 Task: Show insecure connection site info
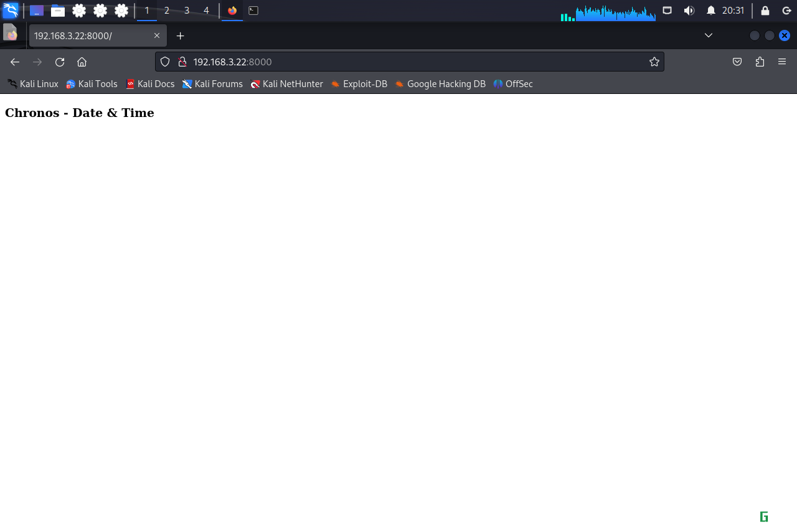[x=182, y=62]
